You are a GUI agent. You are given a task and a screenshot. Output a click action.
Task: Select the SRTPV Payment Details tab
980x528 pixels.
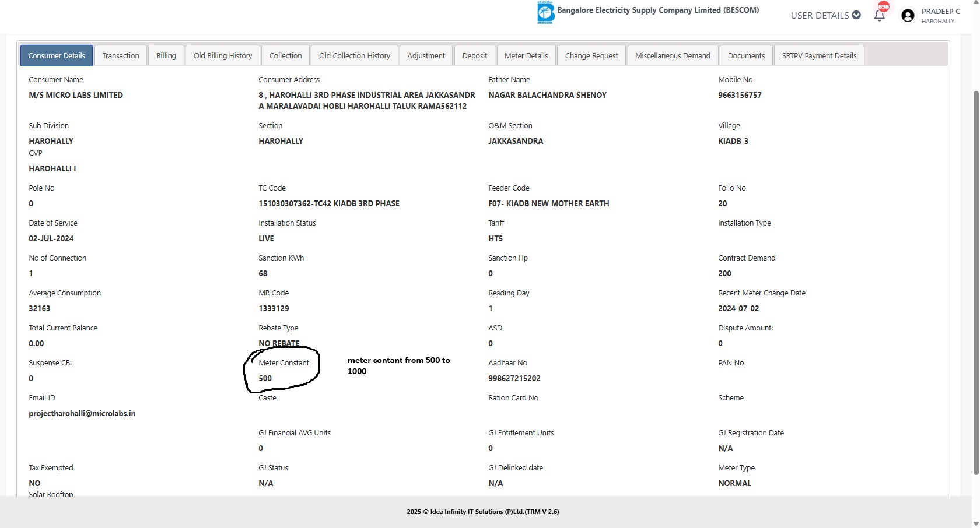[x=819, y=55]
